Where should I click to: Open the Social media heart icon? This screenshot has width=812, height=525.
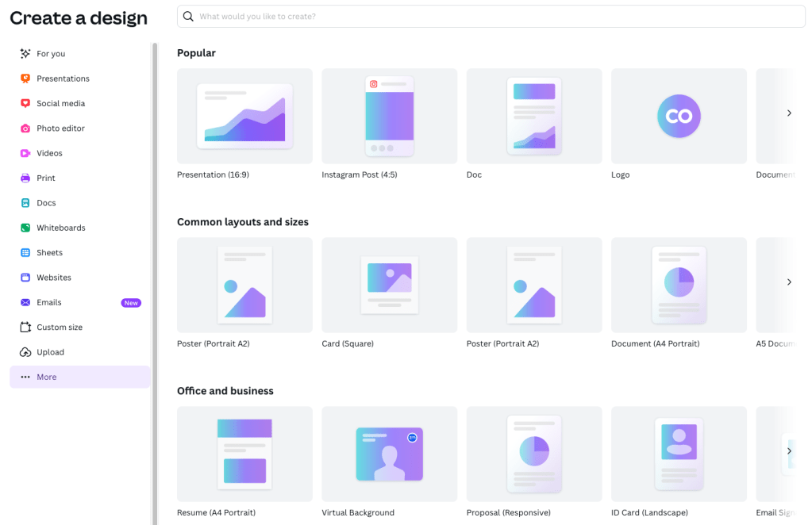coord(25,103)
